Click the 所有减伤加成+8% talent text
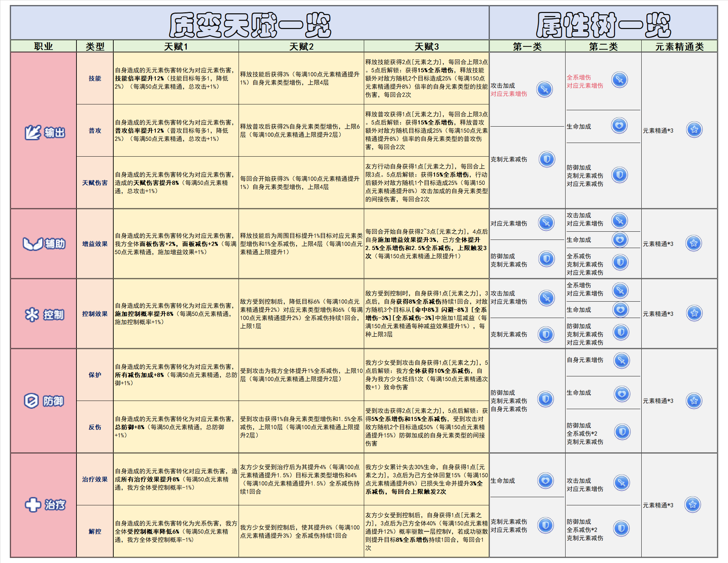728x563 pixels. click(x=139, y=375)
